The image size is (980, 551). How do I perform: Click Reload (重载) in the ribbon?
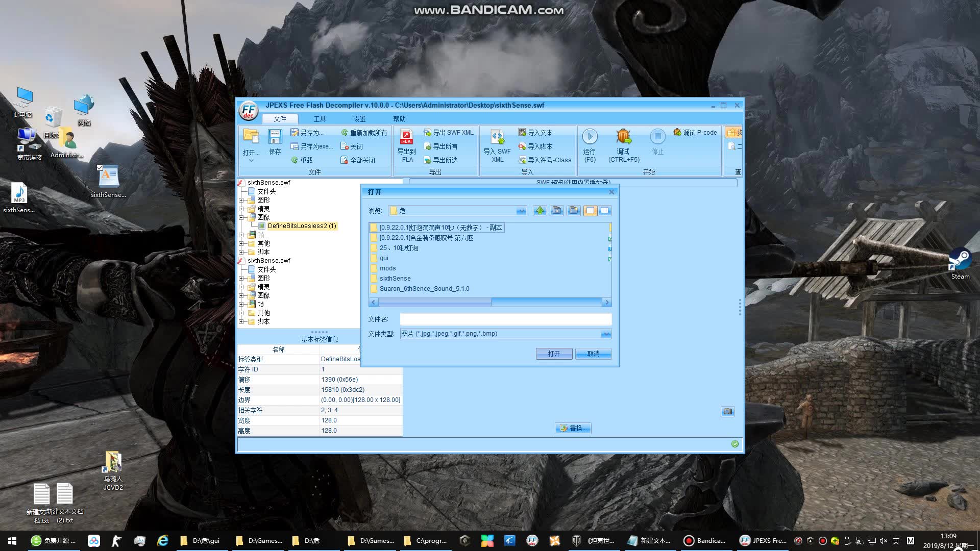pyautogui.click(x=302, y=160)
